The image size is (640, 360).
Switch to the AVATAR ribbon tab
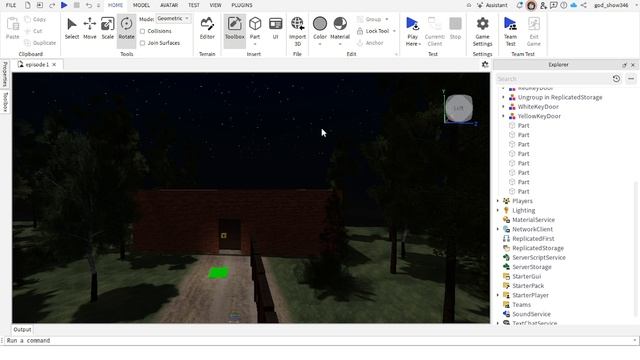[169, 5]
